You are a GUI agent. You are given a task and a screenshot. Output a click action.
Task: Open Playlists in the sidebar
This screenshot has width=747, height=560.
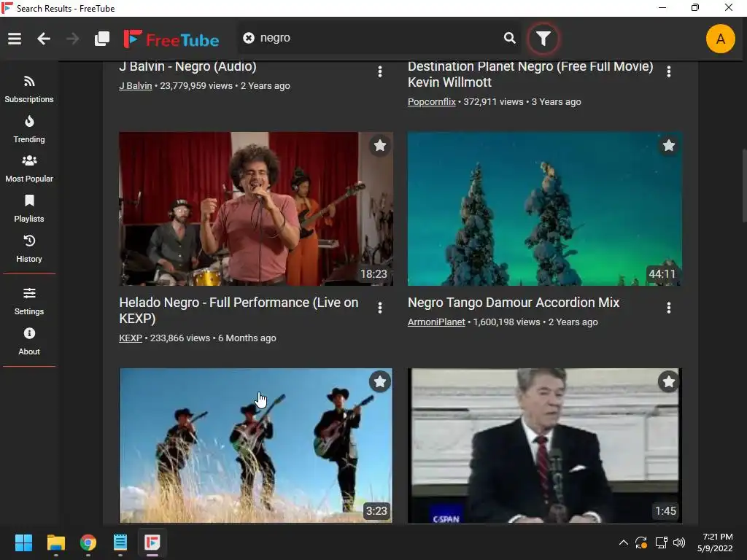click(x=29, y=209)
